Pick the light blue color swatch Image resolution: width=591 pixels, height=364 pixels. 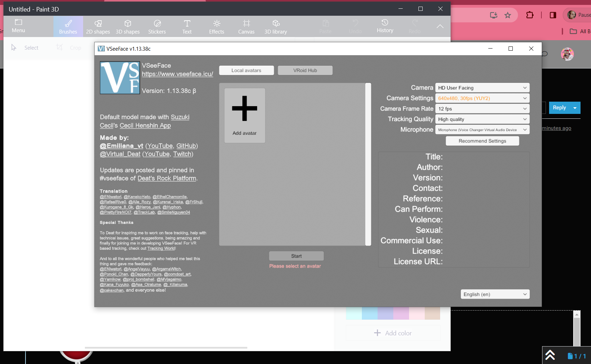tap(370, 313)
